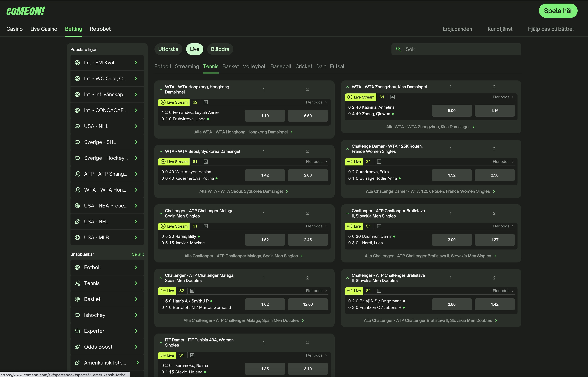Open the Live Casino menu item
The height and width of the screenshot is (377, 588).
coord(44,29)
